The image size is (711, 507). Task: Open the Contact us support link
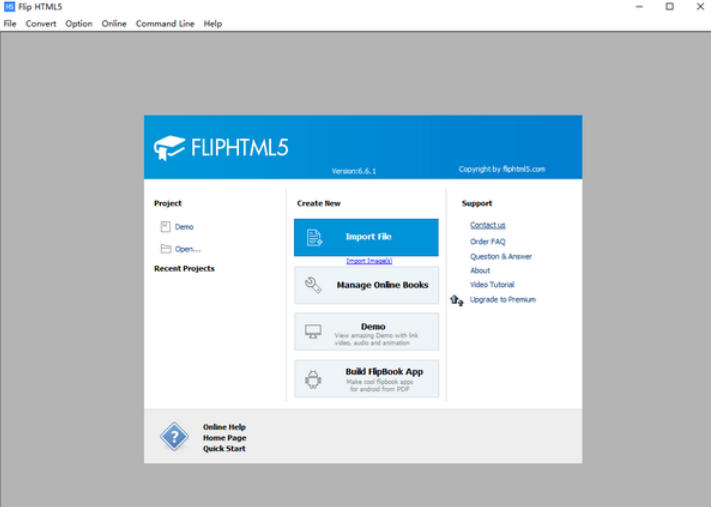pos(488,225)
